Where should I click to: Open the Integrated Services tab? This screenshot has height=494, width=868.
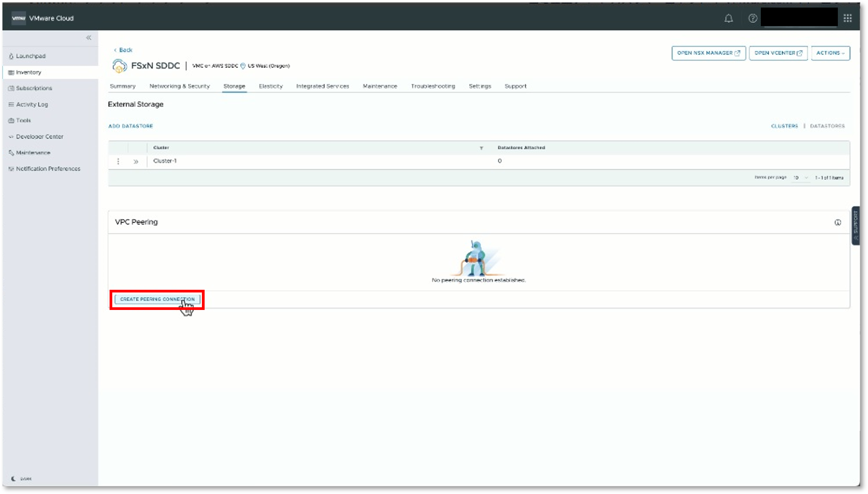pyautogui.click(x=323, y=86)
